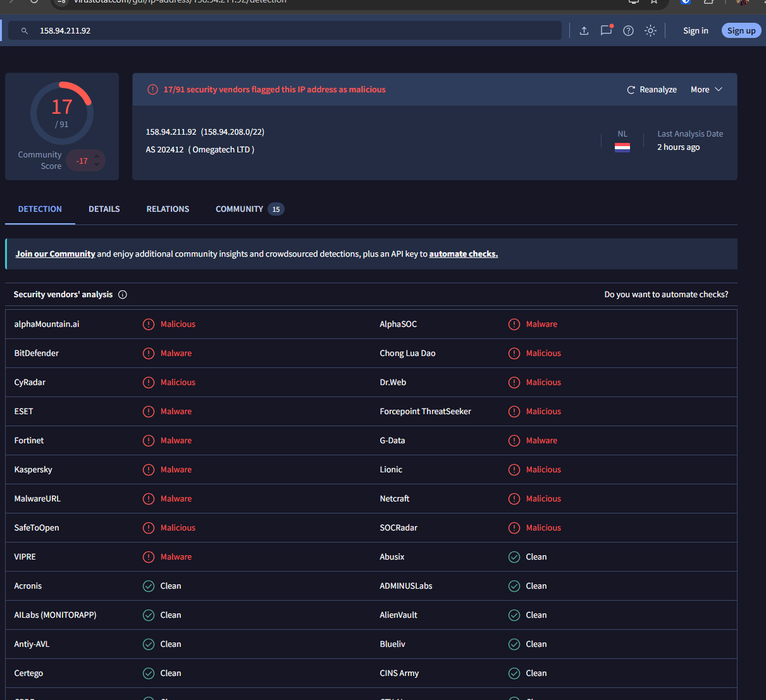Viewport: 766px width, 700px height.
Task: Click the AILabs (MONITORAPP) vendor name
Action: pos(56,615)
